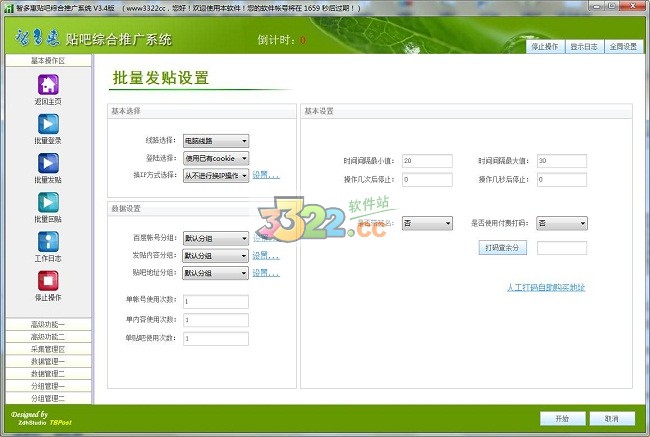Select the 批量登录 play icon
This screenshot has width=650, height=437.
[x=48, y=124]
